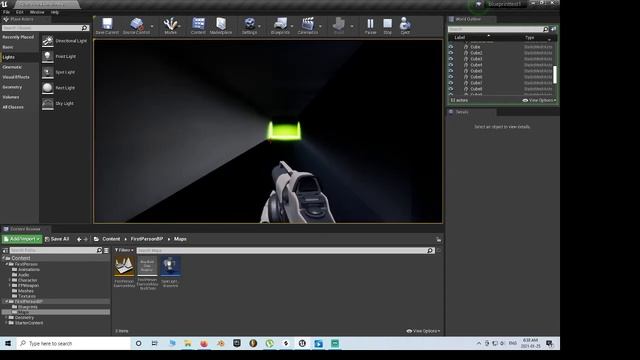Image resolution: width=640 pixels, height=360 pixels.
Task: Open World Outliner View Options dropdown
Action: pos(539,100)
